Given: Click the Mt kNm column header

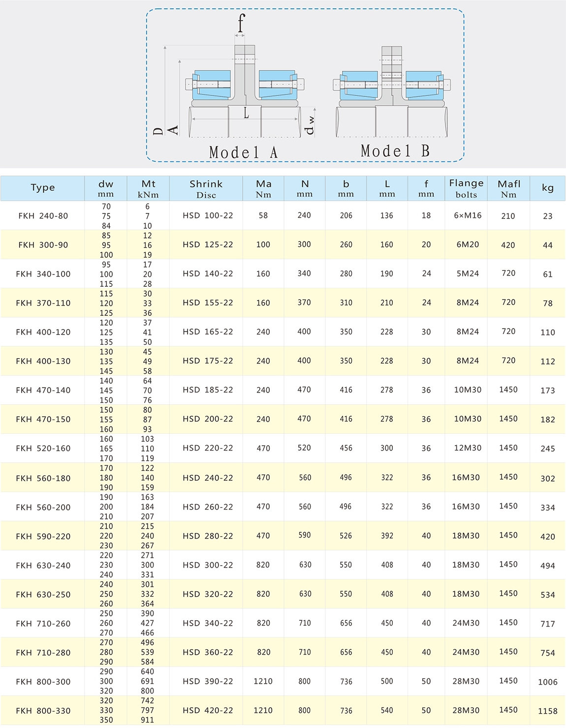Looking at the screenshot, I should (148, 188).
